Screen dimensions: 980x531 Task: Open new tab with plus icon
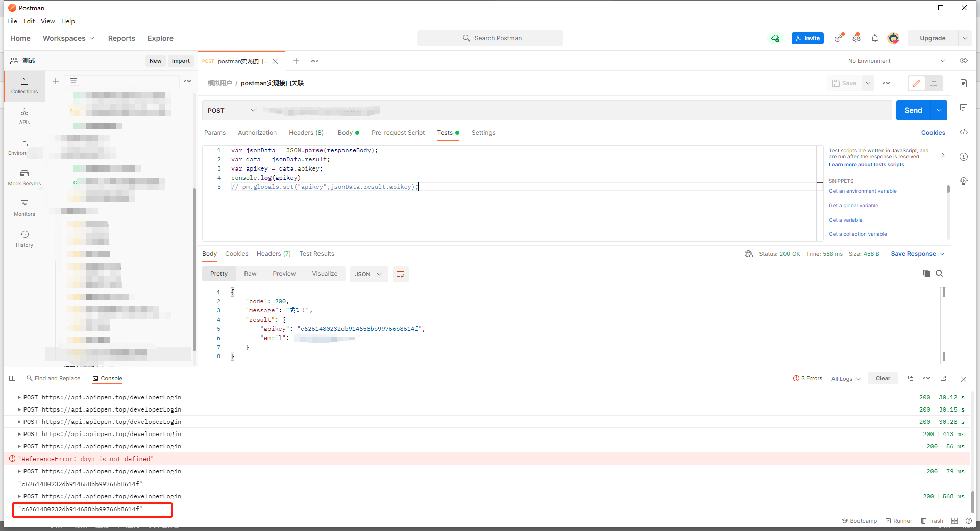pos(296,61)
